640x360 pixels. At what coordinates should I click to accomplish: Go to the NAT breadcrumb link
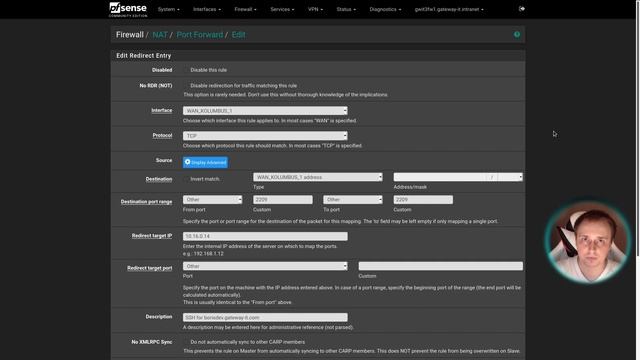point(160,35)
